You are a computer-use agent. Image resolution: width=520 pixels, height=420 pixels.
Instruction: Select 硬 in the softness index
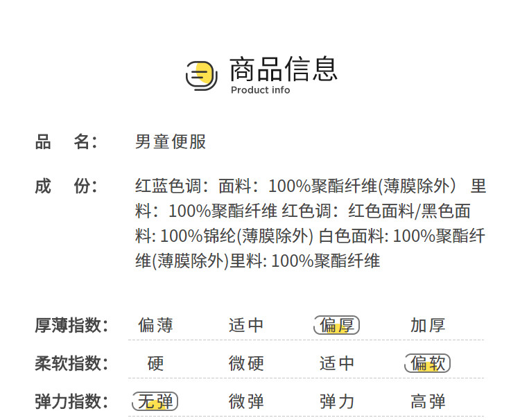coord(155,363)
